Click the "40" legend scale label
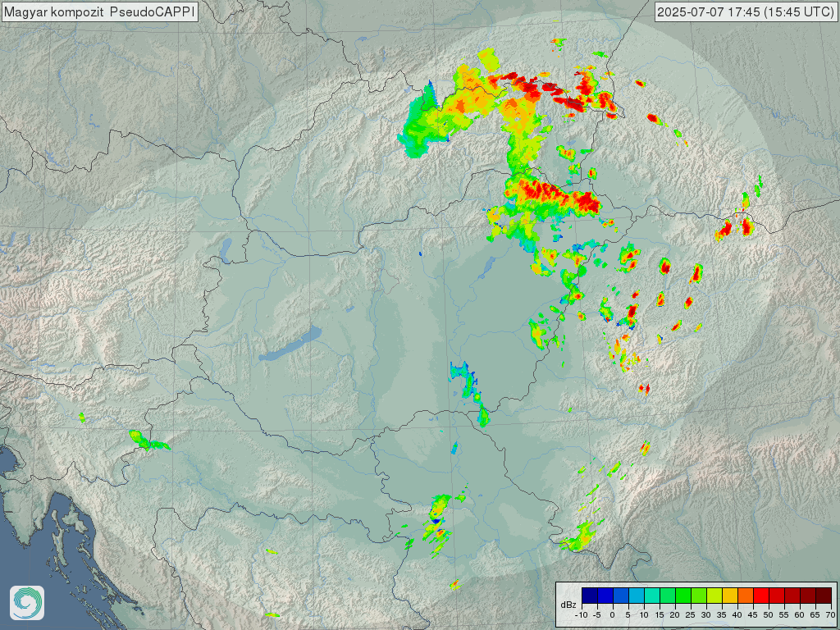The image size is (840, 630). coord(737,615)
